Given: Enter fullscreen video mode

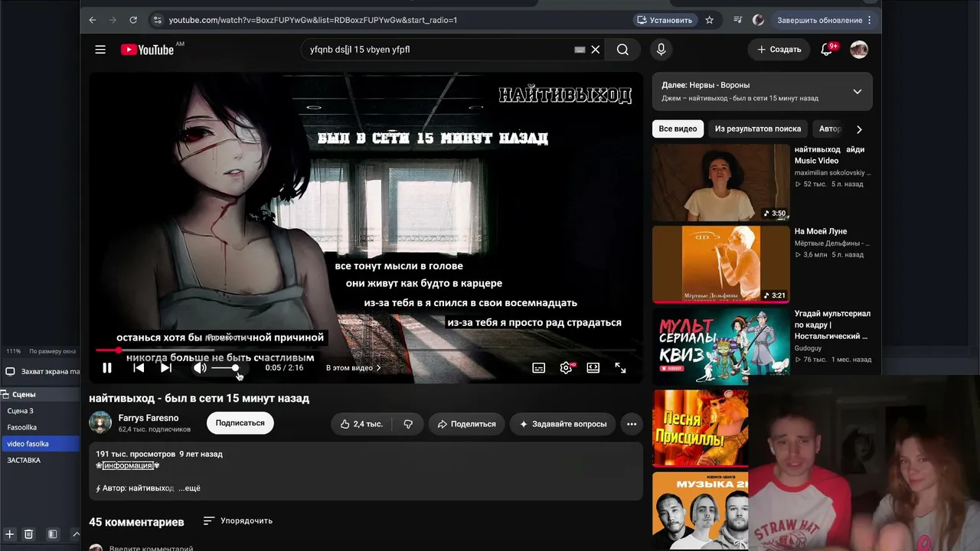Looking at the screenshot, I should [620, 368].
